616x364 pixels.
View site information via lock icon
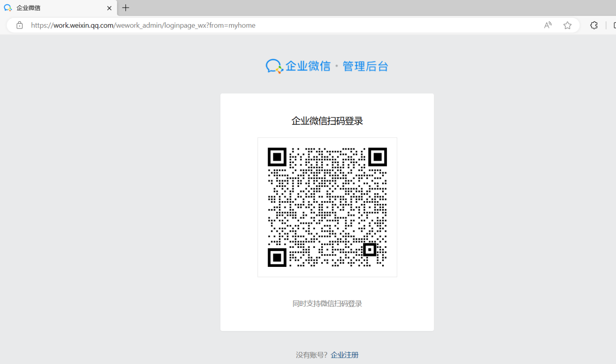click(x=19, y=25)
